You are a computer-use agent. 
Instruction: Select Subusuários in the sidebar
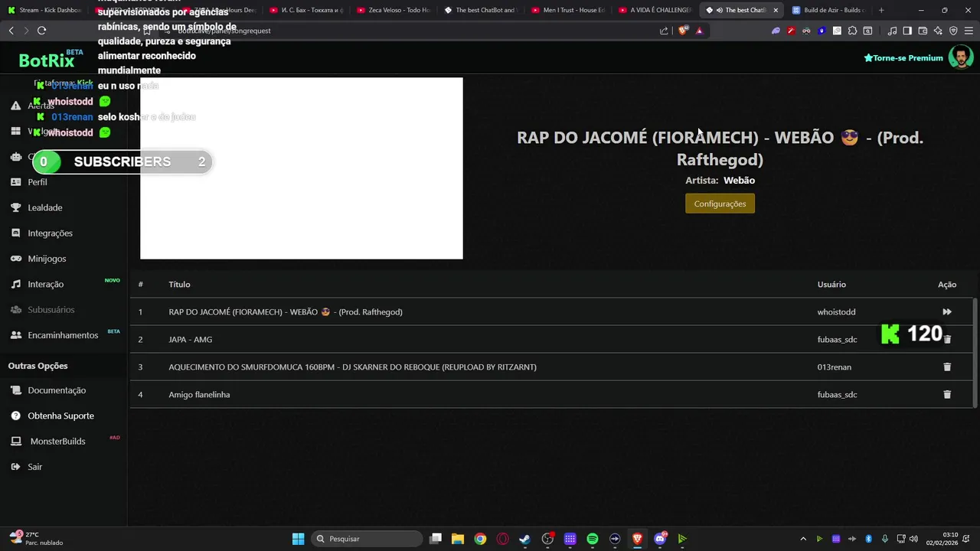pyautogui.click(x=51, y=309)
